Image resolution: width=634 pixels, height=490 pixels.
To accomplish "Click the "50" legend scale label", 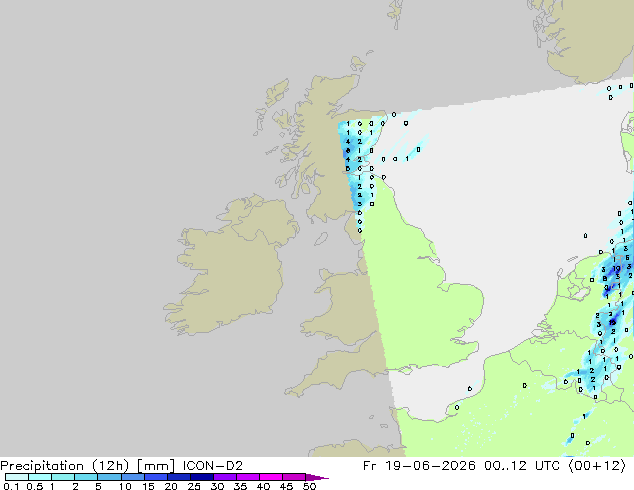I will tap(310, 486).
